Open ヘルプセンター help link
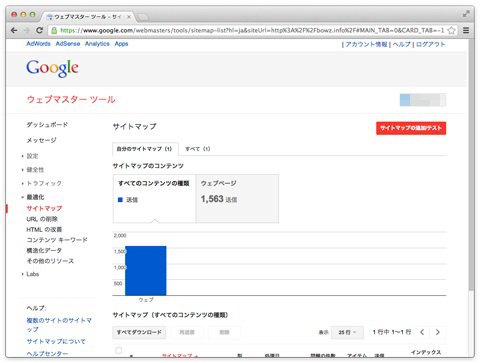Image resolution: width=480 pixels, height=363 pixels. [47, 353]
